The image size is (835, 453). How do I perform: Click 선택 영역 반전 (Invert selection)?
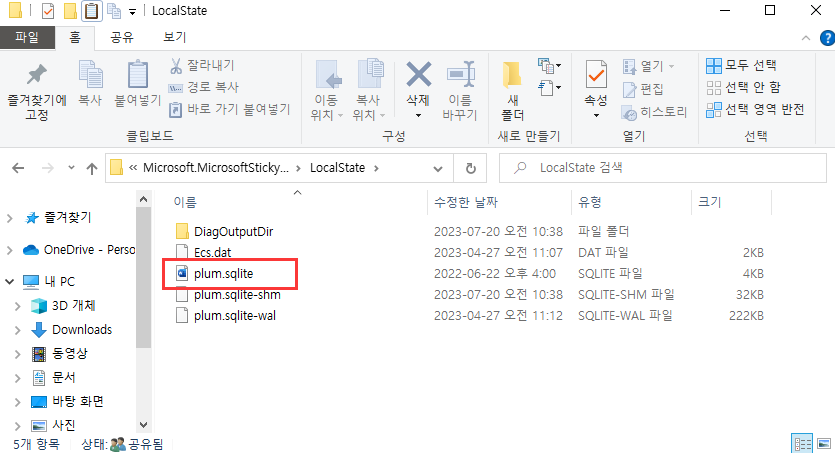coord(755,110)
